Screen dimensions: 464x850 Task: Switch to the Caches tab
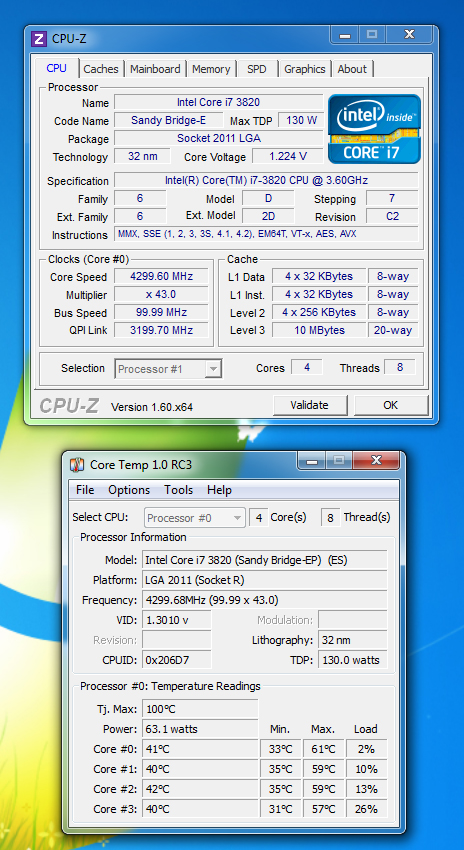point(101,69)
